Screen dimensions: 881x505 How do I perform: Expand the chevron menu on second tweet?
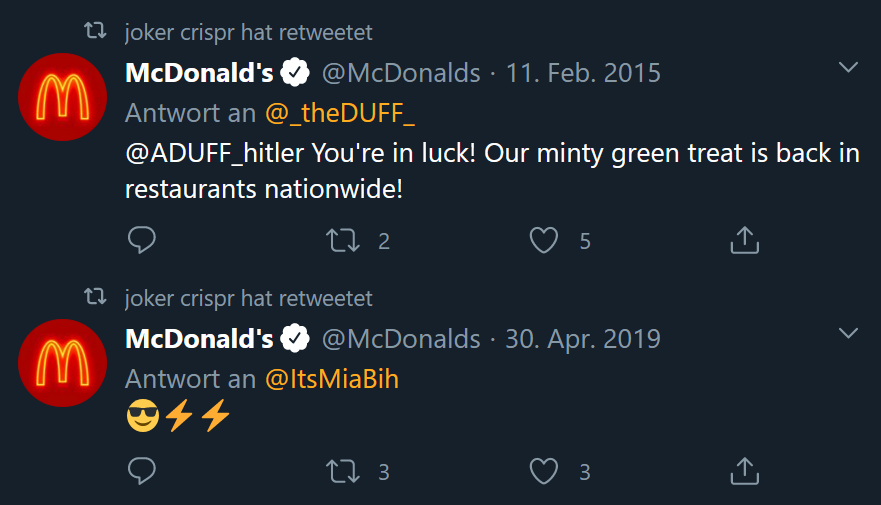coord(848,333)
